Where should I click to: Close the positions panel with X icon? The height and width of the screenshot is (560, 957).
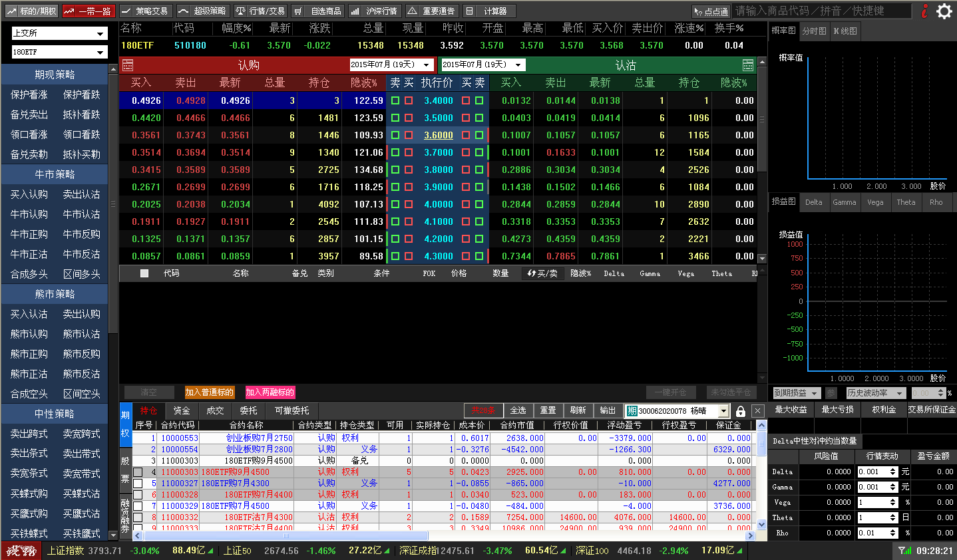point(757,411)
